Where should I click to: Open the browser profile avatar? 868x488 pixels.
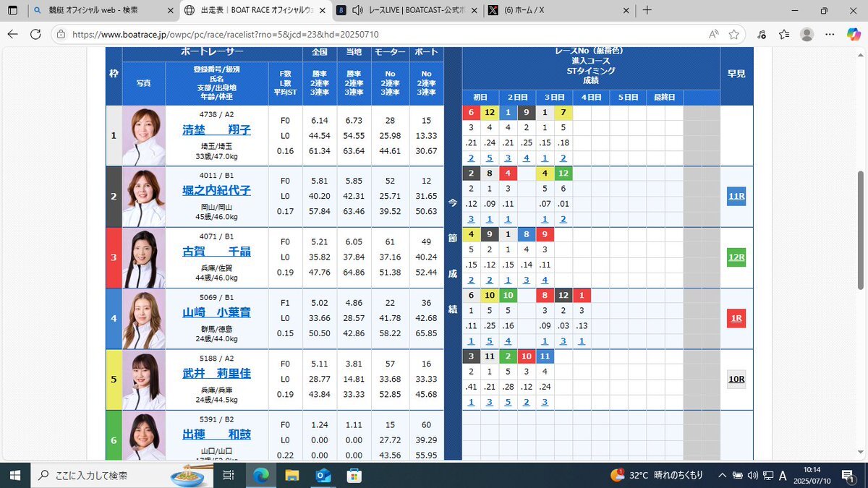tap(807, 34)
